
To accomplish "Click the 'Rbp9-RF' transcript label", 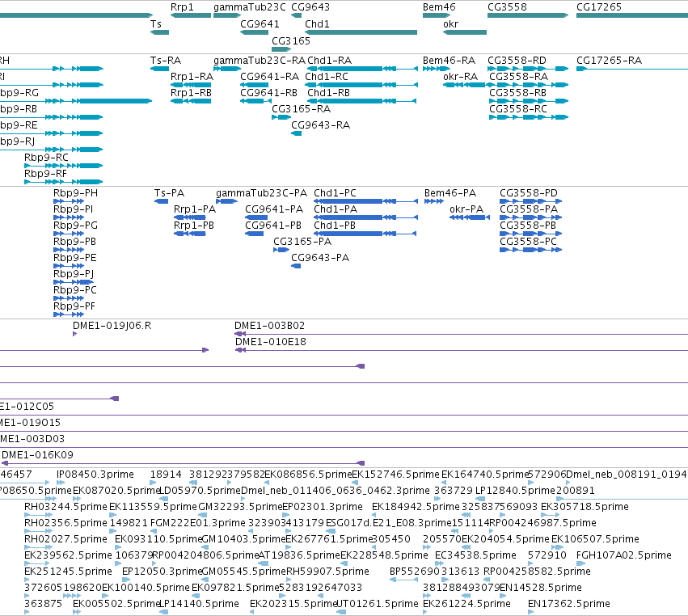I will click(x=45, y=174).
